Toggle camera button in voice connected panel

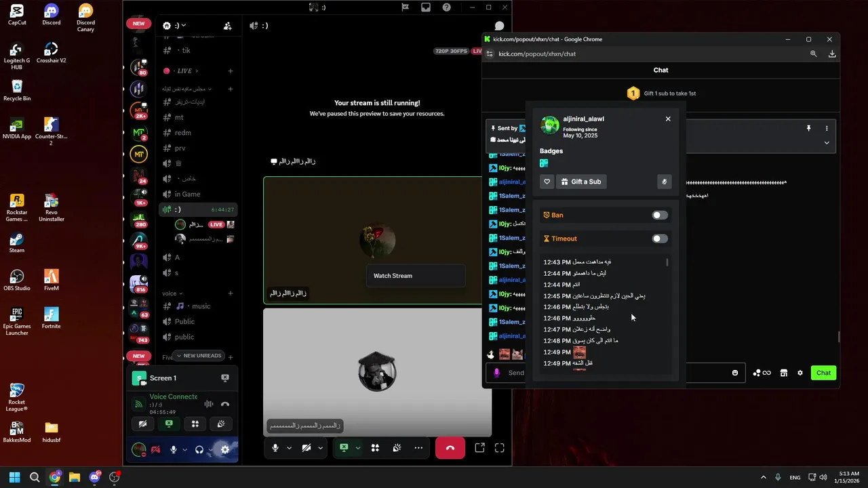tap(143, 424)
